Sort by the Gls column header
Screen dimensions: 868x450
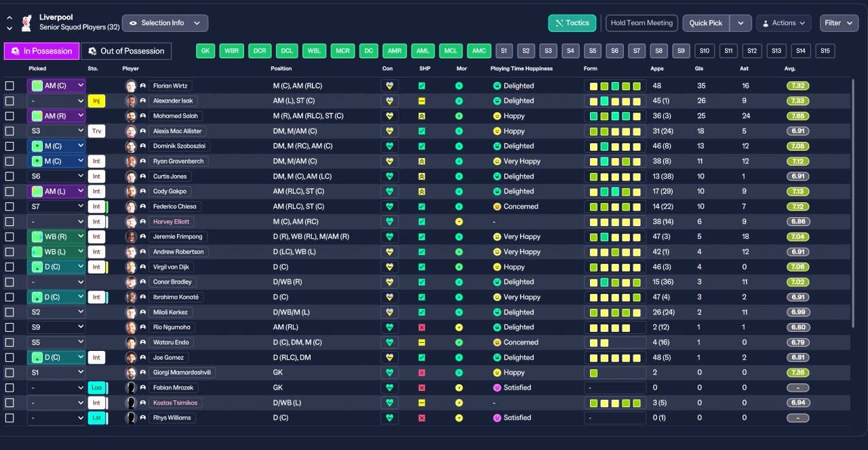pyautogui.click(x=698, y=69)
